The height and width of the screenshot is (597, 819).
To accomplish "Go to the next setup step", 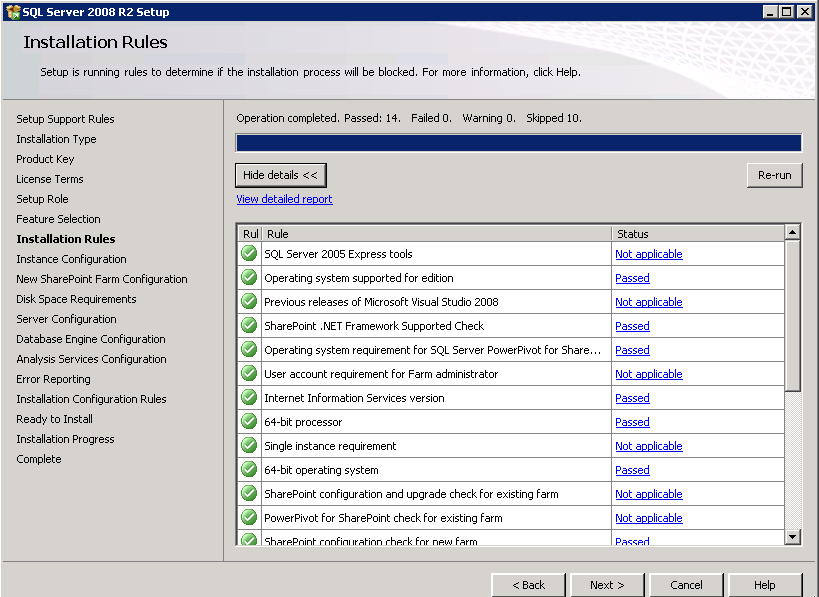I will 607,585.
